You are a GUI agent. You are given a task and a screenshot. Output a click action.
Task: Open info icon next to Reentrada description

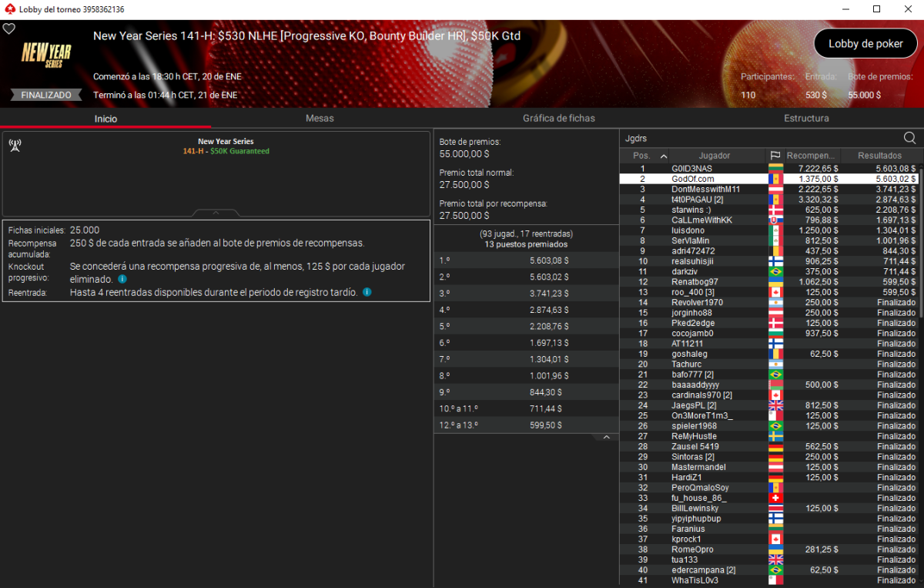click(367, 292)
